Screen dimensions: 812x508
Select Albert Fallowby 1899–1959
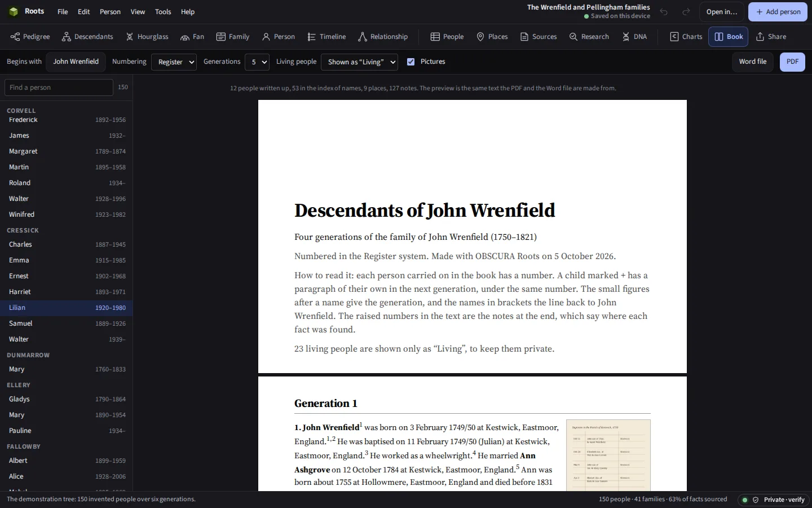coord(67,461)
